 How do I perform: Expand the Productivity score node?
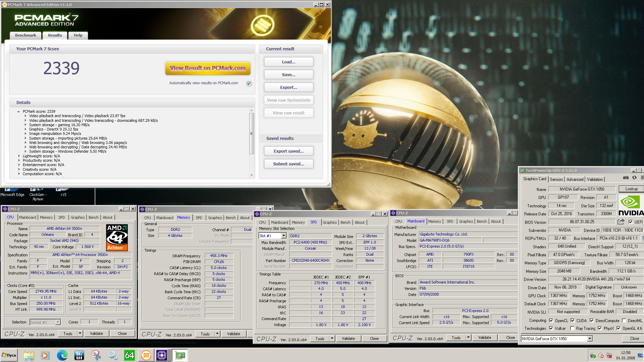pyautogui.click(x=19, y=160)
